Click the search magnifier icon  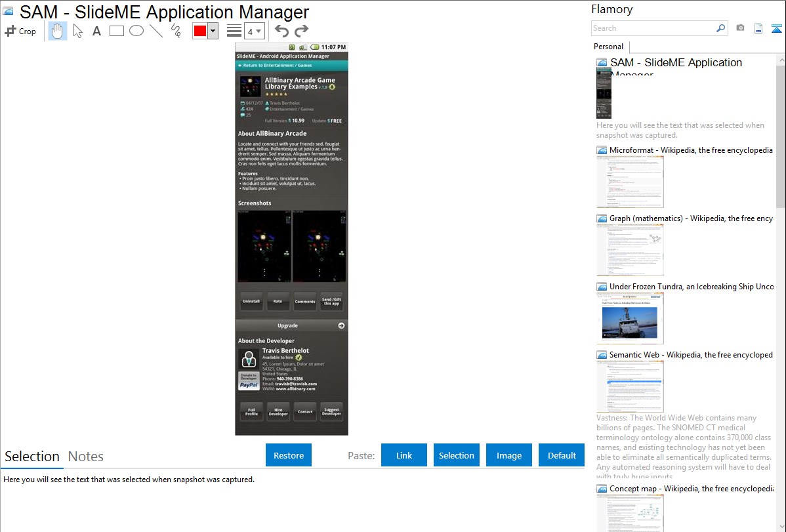coord(720,28)
